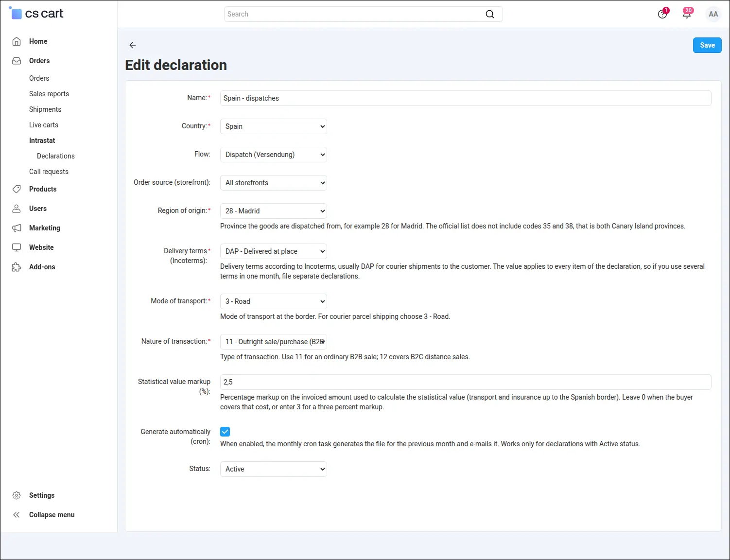This screenshot has height=560, width=730.
Task: Open Shipments in the sidebar
Action: click(45, 109)
